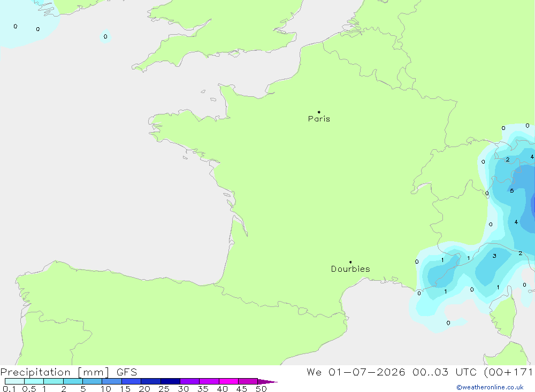Image resolution: width=535 pixels, height=392 pixels.
Task: Pick the 45–50 mm legend swatch
Action: click(248, 381)
